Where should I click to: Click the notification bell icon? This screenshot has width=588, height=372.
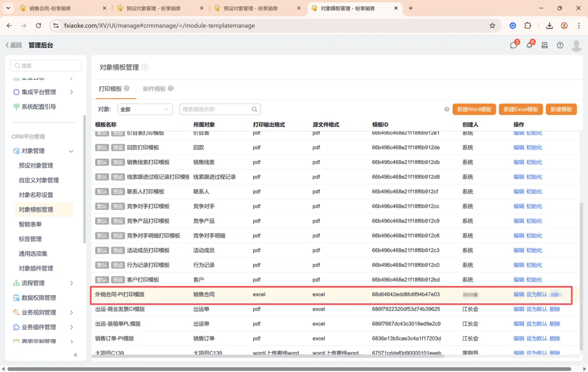tap(529, 45)
